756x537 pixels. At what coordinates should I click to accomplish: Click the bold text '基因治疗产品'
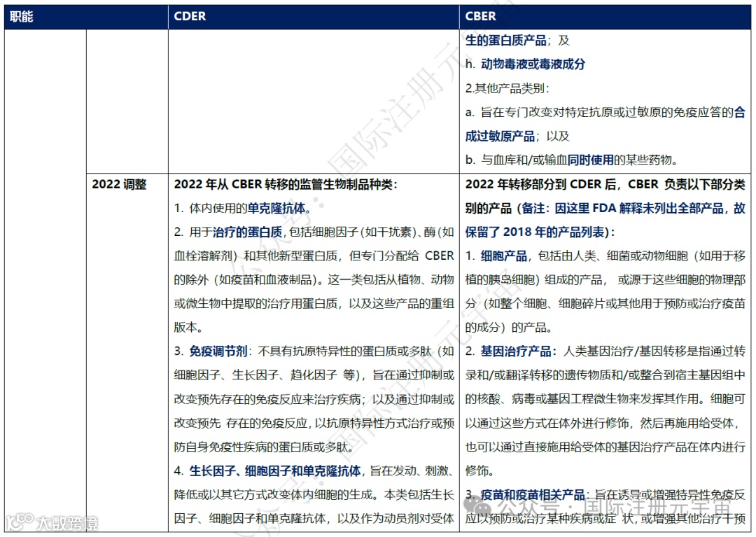[515, 351]
